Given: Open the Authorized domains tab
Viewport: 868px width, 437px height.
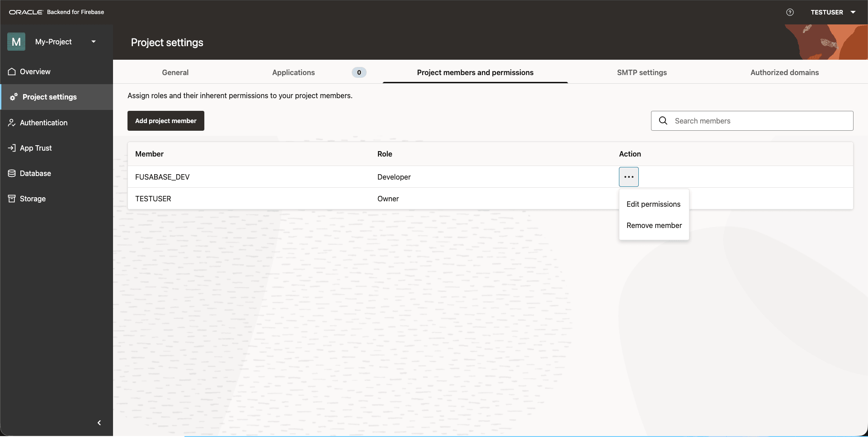Looking at the screenshot, I should point(785,72).
